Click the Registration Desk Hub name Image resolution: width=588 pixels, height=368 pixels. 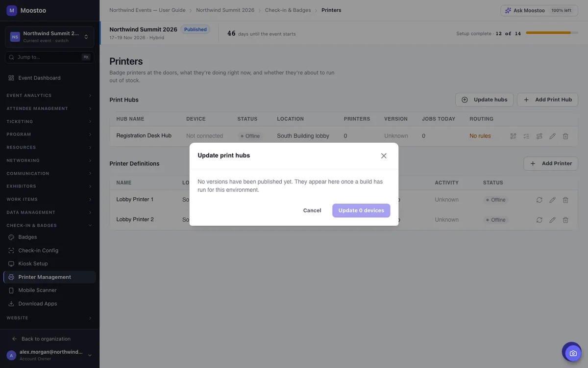[144, 135]
